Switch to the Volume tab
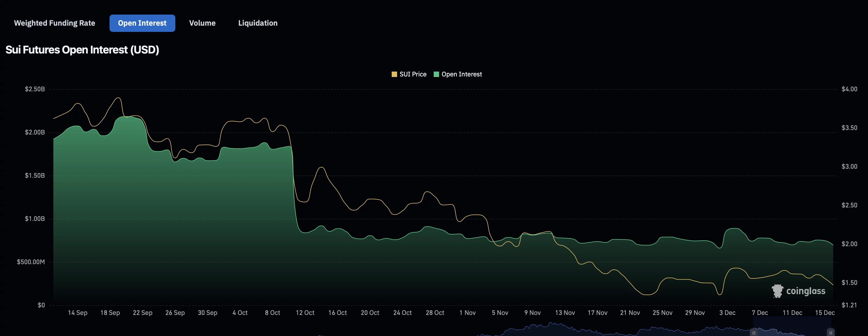The image size is (868, 336). coord(202,23)
